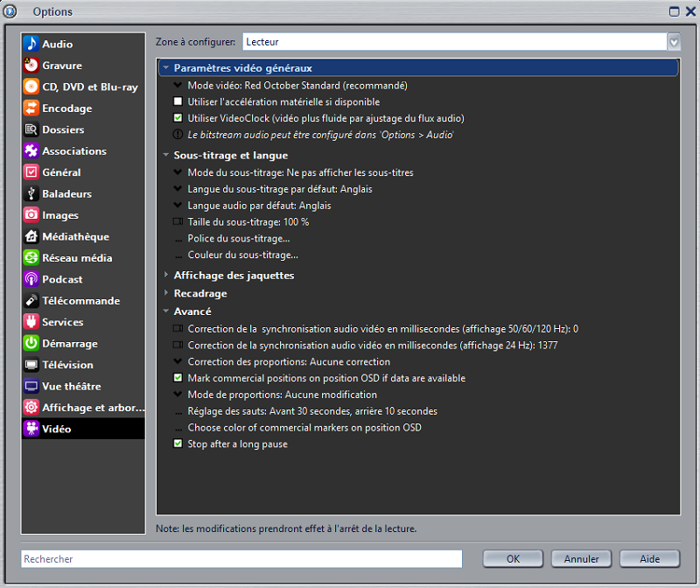Confirm settings with the OK button
700x588 pixels.
513,559
